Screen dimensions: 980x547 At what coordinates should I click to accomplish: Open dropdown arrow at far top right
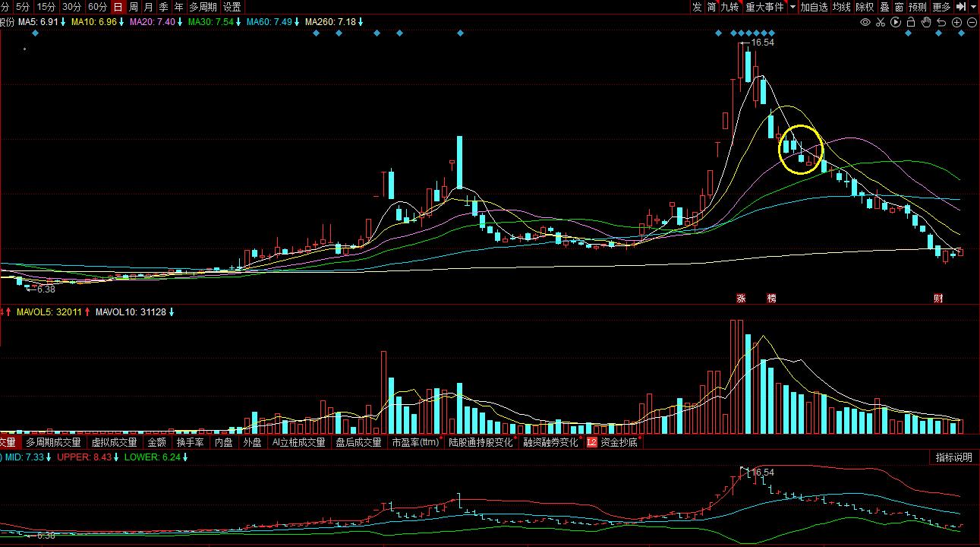[x=973, y=7]
